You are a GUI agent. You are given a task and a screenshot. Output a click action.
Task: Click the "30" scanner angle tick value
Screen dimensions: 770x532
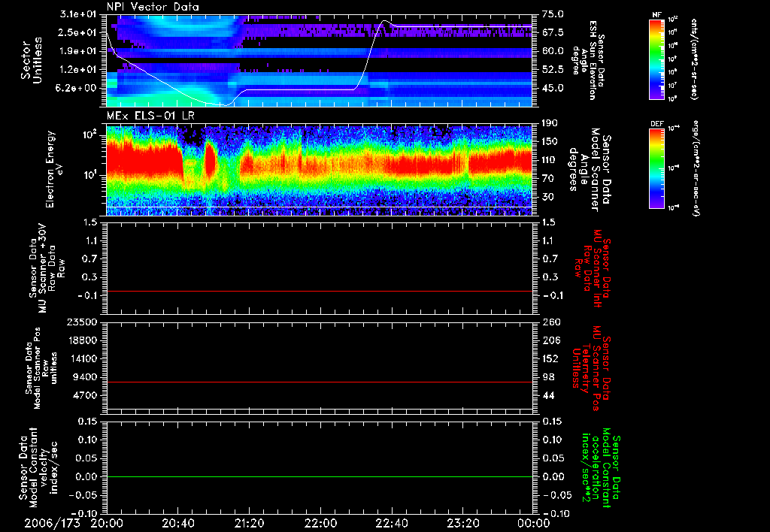tap(547, 197)
